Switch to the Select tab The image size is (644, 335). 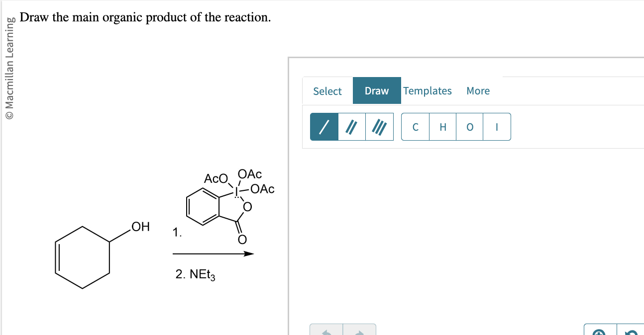[x=327, y=90]
